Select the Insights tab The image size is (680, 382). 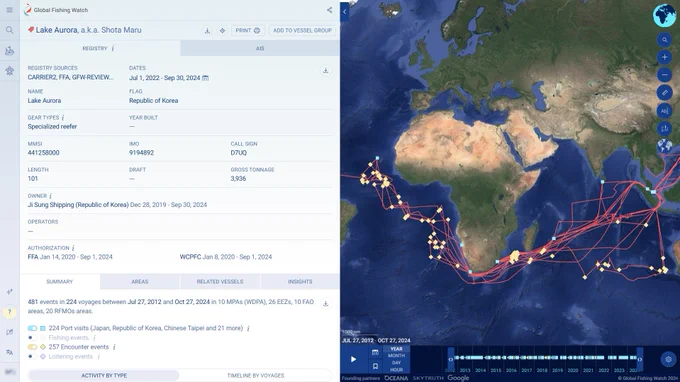[x=300, y=282]
